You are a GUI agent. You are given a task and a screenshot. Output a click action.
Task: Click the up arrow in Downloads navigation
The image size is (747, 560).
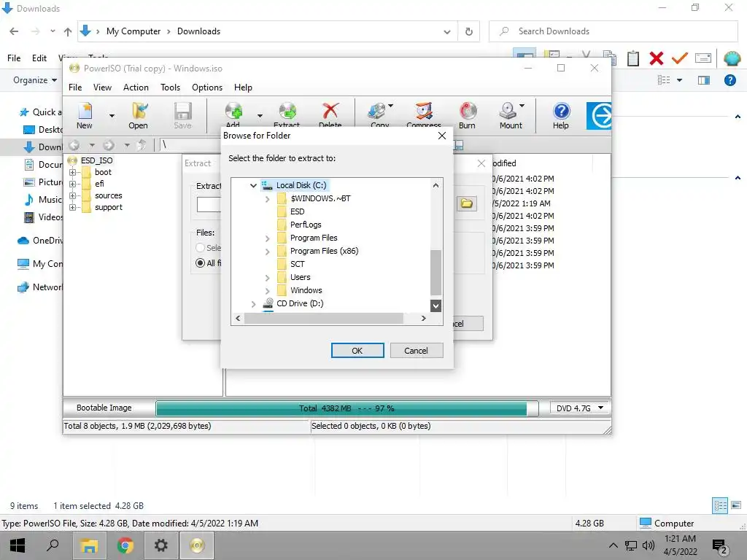(x=68, y=31)
